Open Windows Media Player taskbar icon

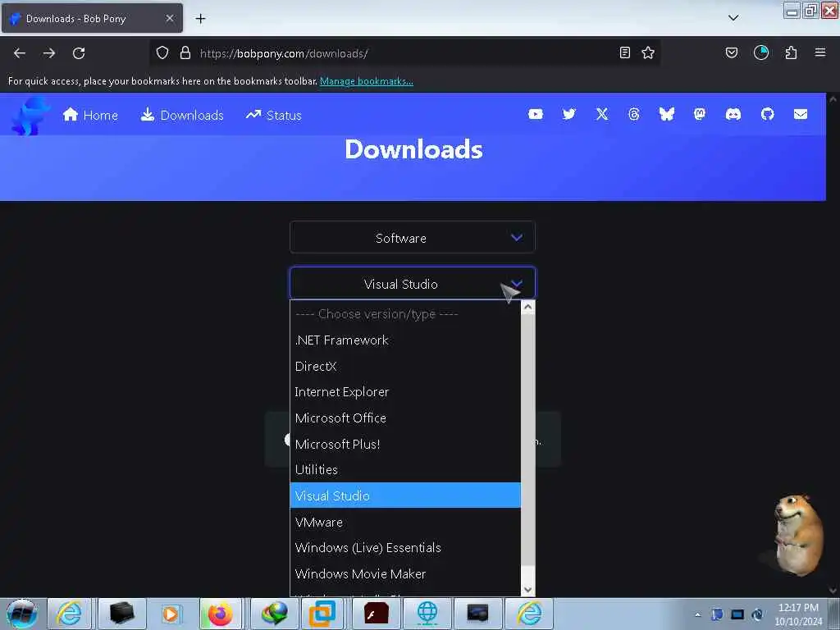pos(171,614)
